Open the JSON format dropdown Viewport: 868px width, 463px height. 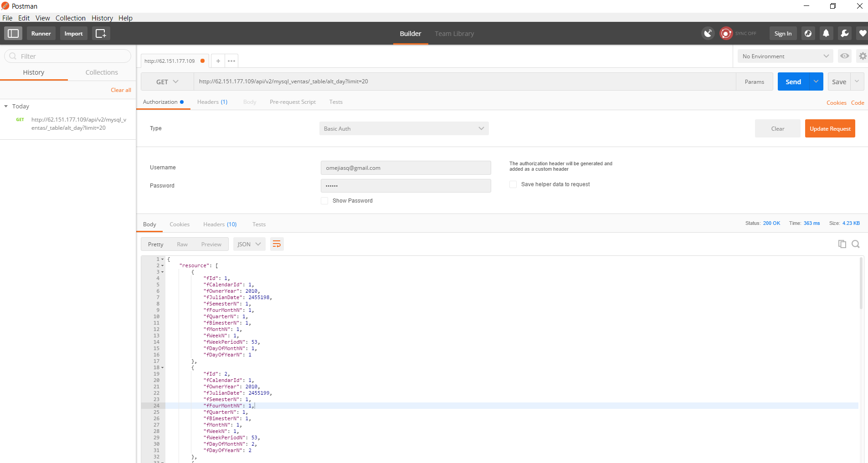(249, 244)
